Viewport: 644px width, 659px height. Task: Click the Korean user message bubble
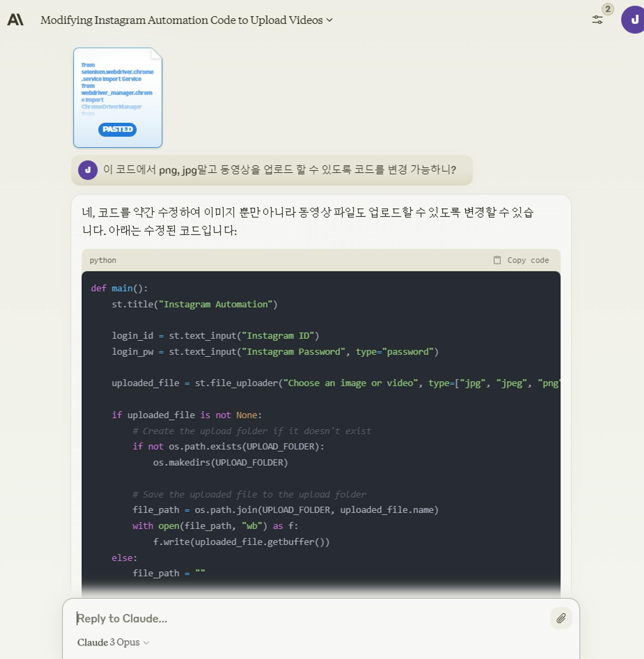coord(279,170)
